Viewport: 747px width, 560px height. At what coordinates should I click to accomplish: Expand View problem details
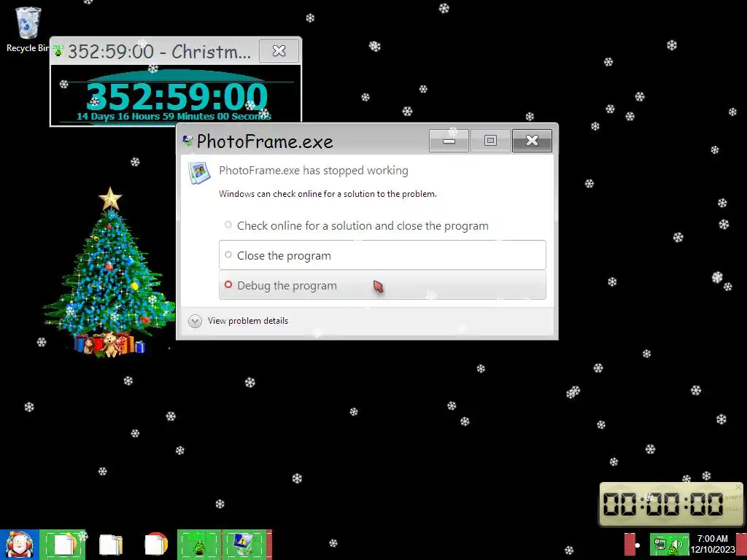coord(239,321)
